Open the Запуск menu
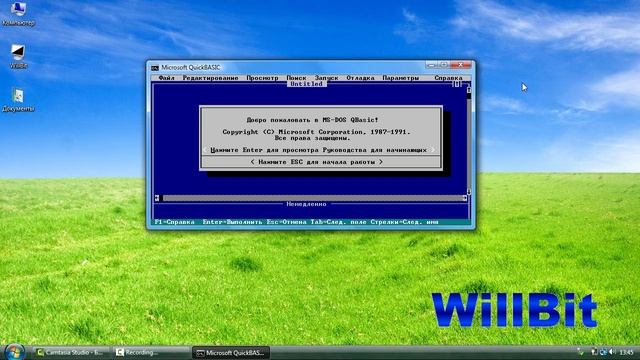This screenshot has width=640, height=360. [326, 78]
